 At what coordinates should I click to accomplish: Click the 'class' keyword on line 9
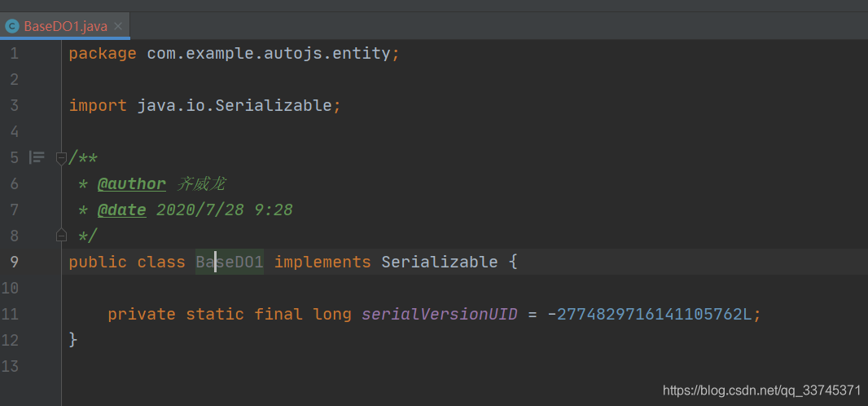[x=161, y=262]
